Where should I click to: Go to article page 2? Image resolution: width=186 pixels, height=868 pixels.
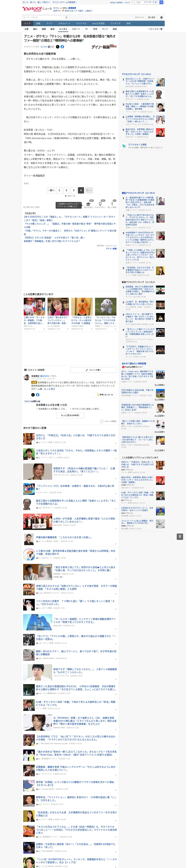click(x=66, y=190)
